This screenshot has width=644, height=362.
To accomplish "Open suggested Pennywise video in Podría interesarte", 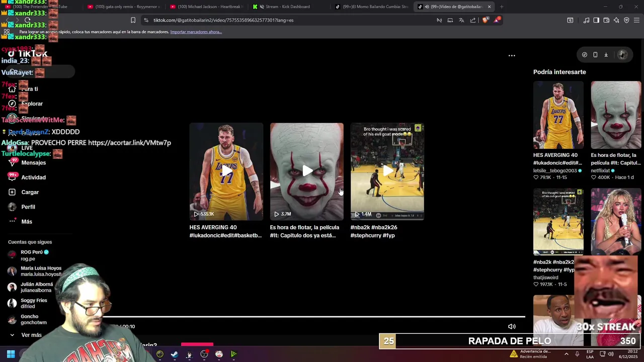I will pos(616,115).
